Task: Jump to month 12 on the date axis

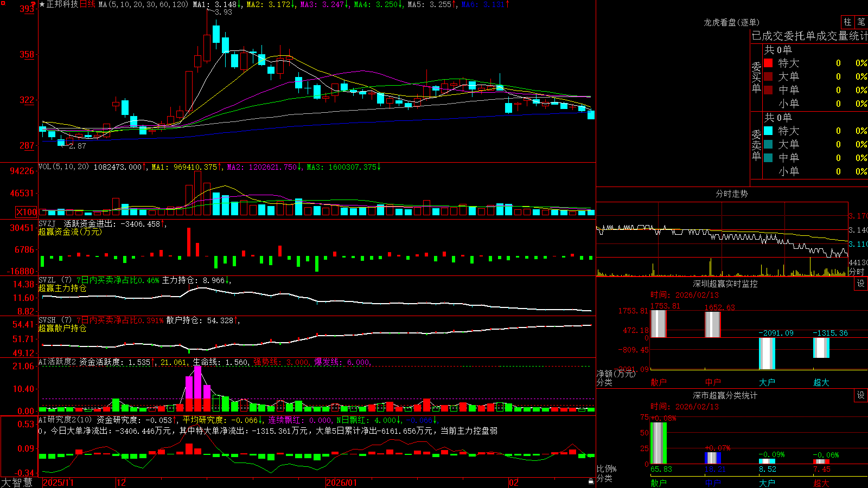Action: pyautogui.click(x=121, y=483)
